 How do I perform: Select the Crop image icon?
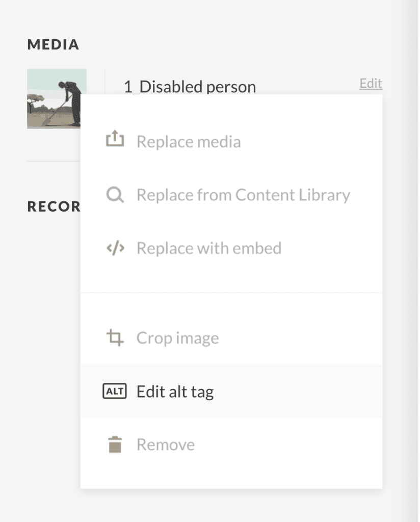(116, 337)
